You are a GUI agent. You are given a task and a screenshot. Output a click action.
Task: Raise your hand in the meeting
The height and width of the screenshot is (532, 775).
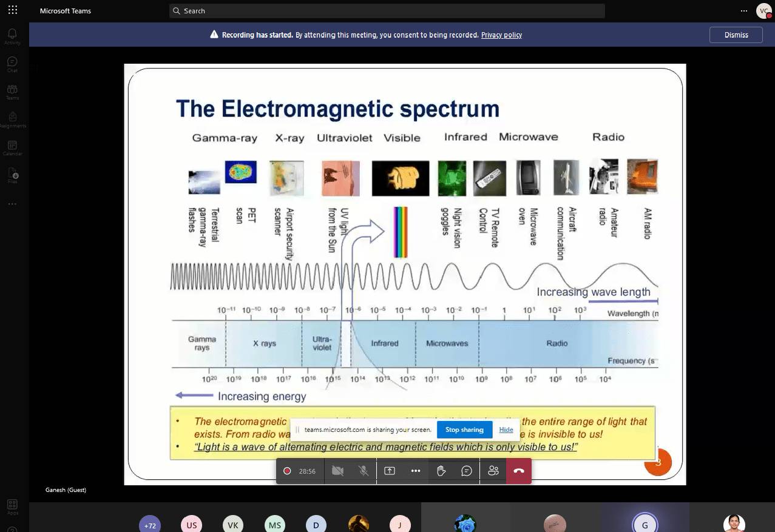[x=441, y=471]
